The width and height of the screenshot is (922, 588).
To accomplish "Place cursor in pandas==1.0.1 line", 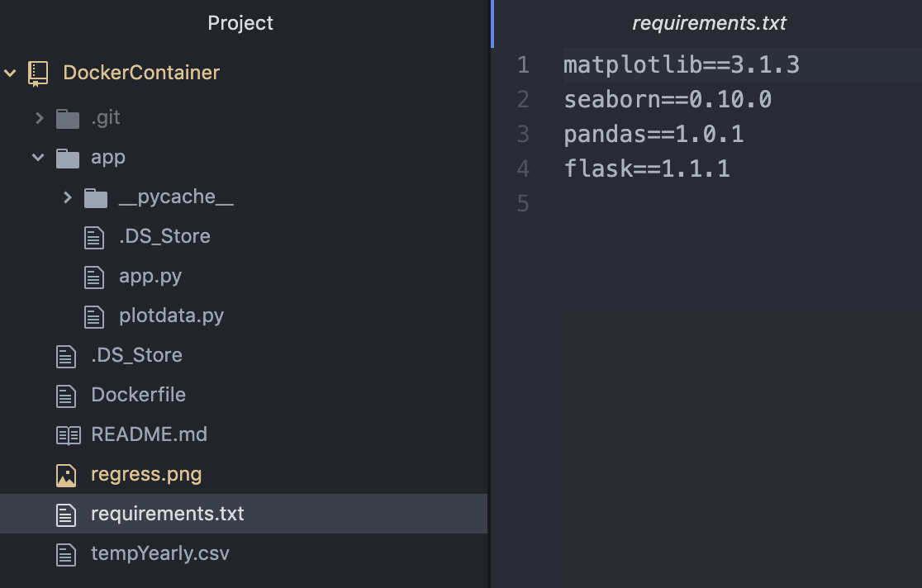I will 653,134.
